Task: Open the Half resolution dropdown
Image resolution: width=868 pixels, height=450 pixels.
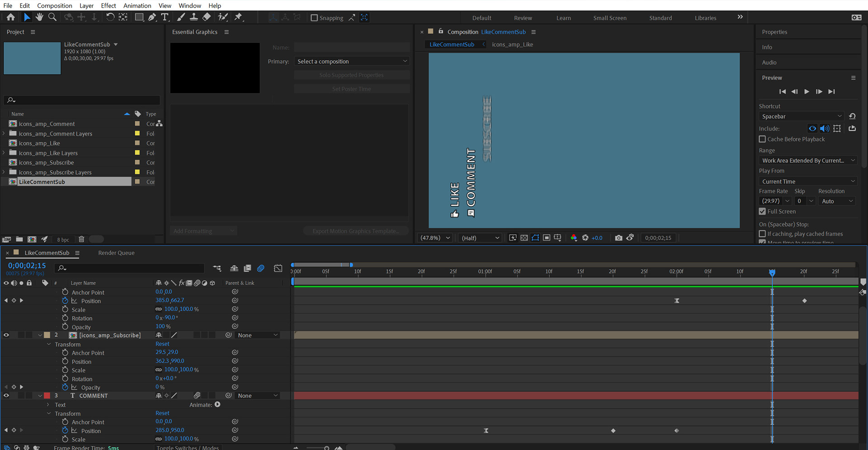Action: tap(480, 238)
